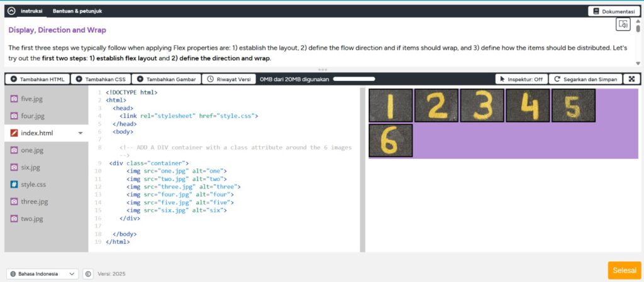644x282 pixels.
Task: Click the text-to-speech icon in instructions
Action: coord(623,24)
